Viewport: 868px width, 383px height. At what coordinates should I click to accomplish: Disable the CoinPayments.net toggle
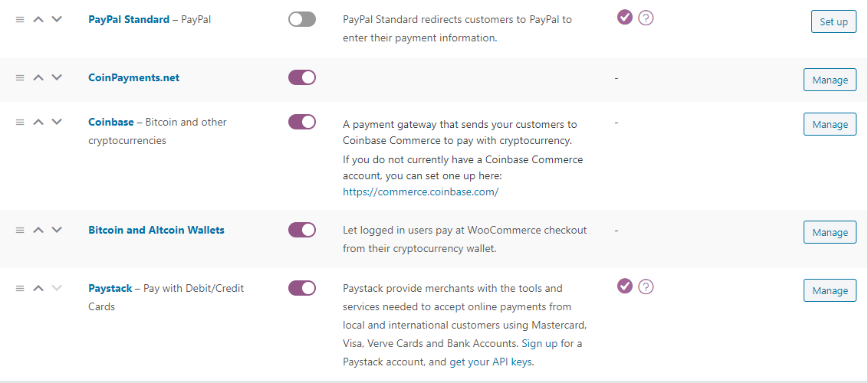click(x=302, y=77)
